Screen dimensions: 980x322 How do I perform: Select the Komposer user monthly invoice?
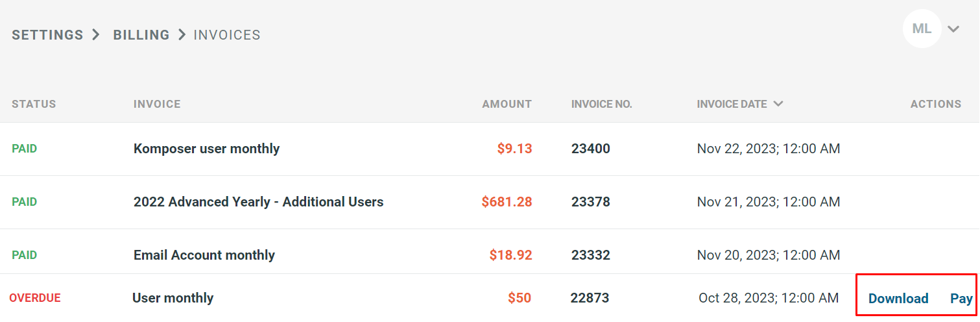(x=206, y=149)
